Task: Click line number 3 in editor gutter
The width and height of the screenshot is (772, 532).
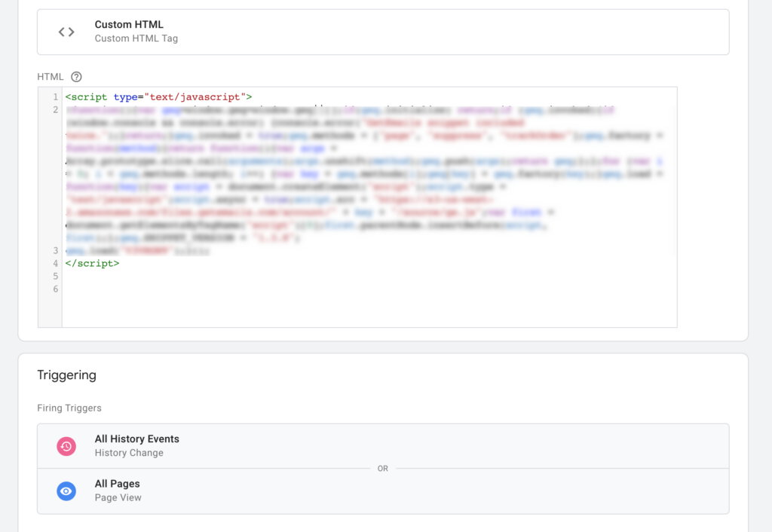Action: 56,250
